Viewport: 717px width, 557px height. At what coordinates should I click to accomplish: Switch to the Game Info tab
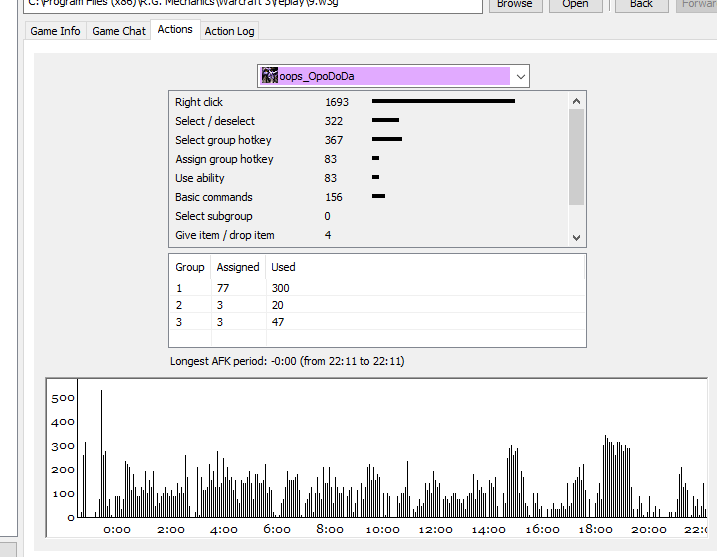pyautogui.click(x=55, y=31)
